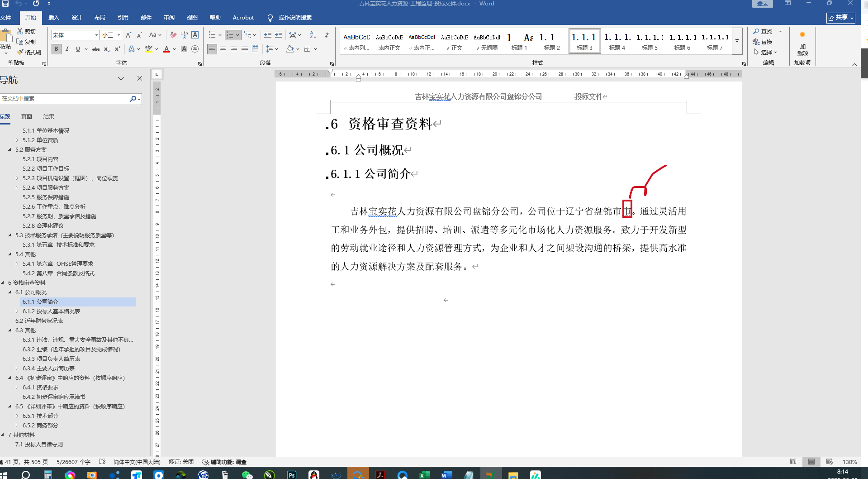Collapse the 6.3 其他 tree node

pyautogui.click(x=9, y=330)
